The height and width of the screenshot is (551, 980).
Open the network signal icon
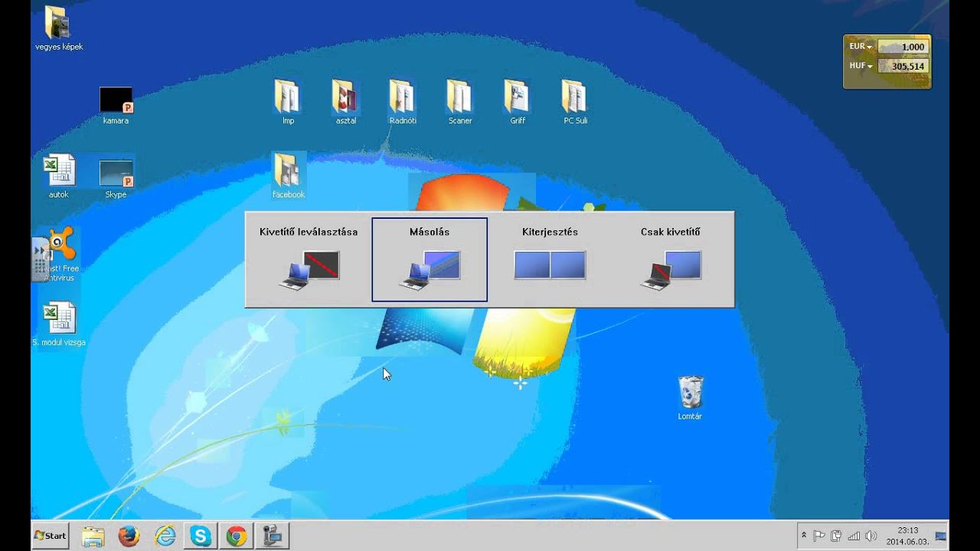click(854, 536)
